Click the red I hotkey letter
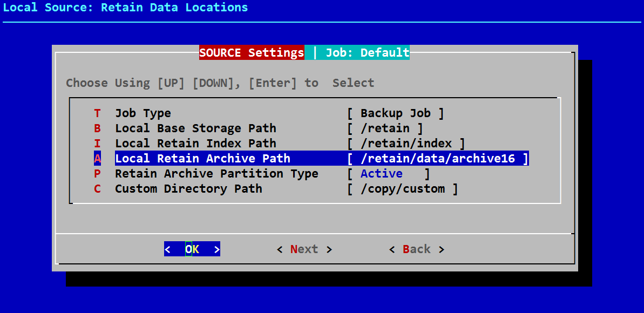The image size is (644, 313). pyautogui.click(x=97, y=144)
